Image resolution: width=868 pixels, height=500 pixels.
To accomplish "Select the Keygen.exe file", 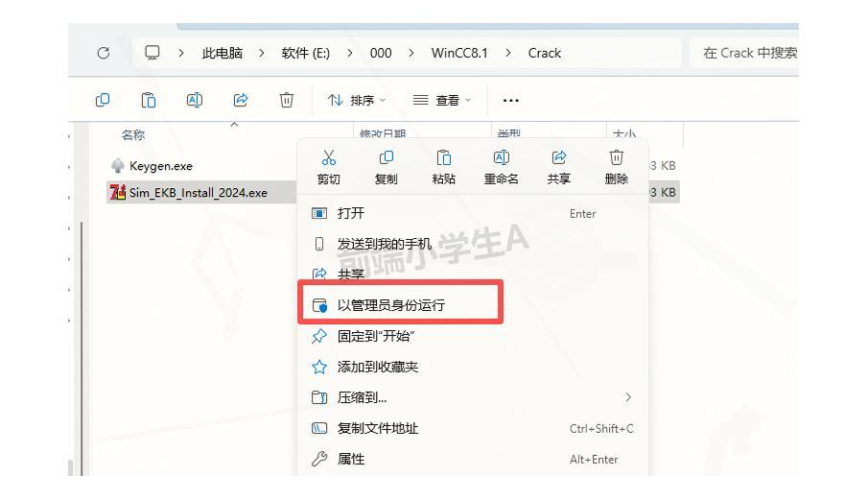I will click(x=161, y=166).
